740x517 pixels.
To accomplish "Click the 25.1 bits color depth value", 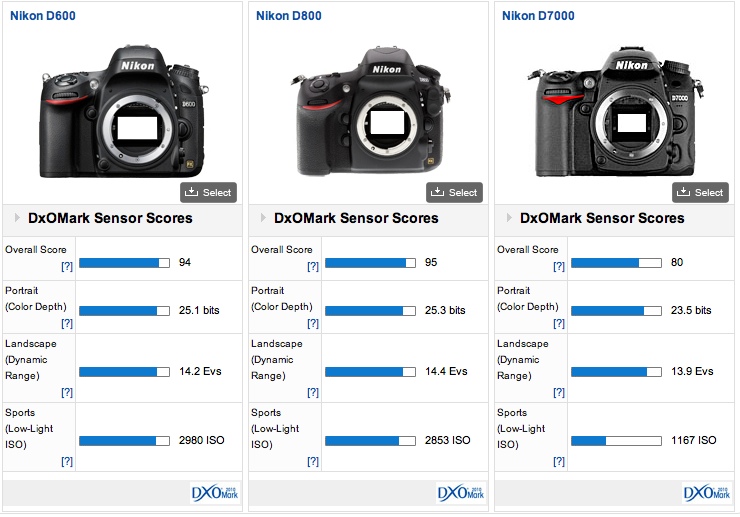I will click(199, 310).
